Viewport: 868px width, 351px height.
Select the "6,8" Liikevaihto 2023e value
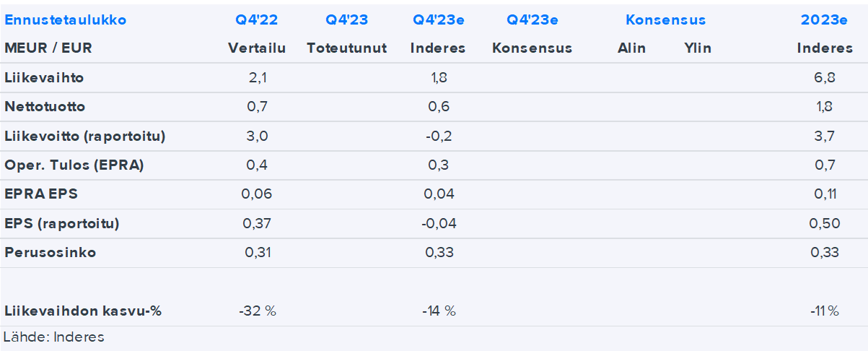point(824,77)
